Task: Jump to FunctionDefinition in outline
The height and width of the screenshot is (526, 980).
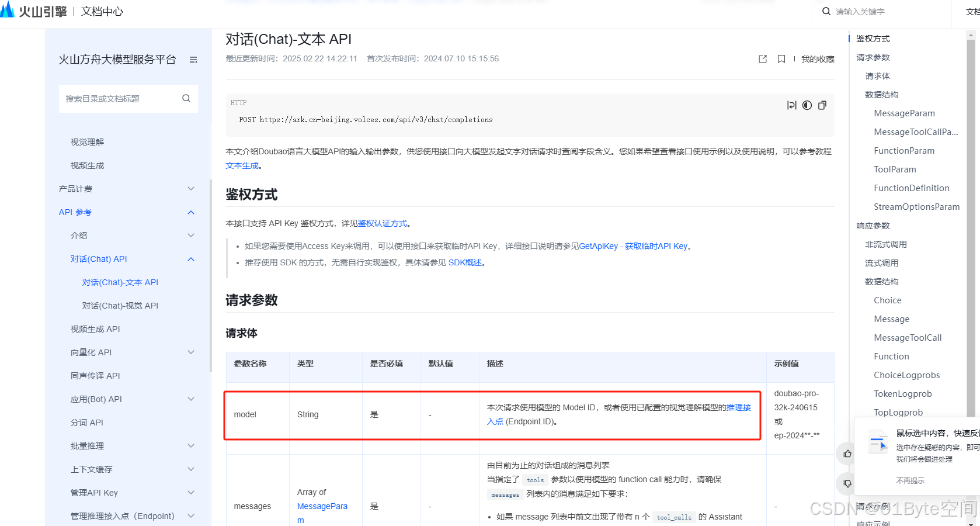Action: coord(912,188)
